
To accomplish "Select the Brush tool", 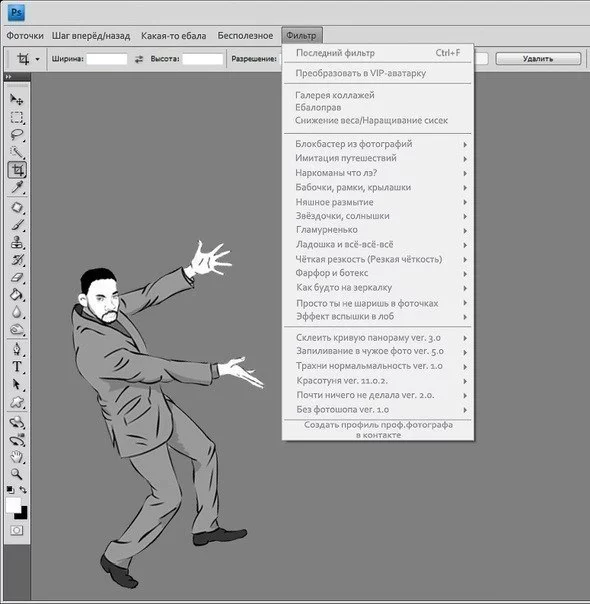I will tap(17, 225).
